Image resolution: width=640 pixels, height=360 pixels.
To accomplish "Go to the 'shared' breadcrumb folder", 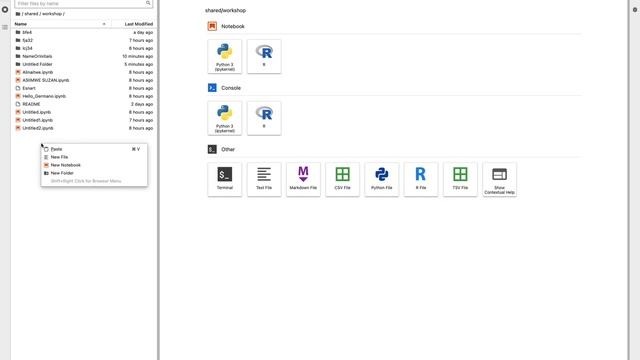I will [31, 14].
